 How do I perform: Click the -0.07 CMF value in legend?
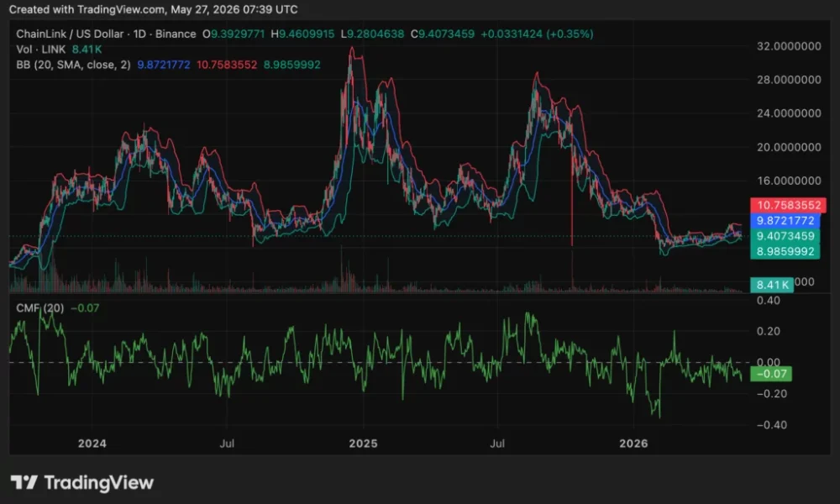[x=85, y=308]
